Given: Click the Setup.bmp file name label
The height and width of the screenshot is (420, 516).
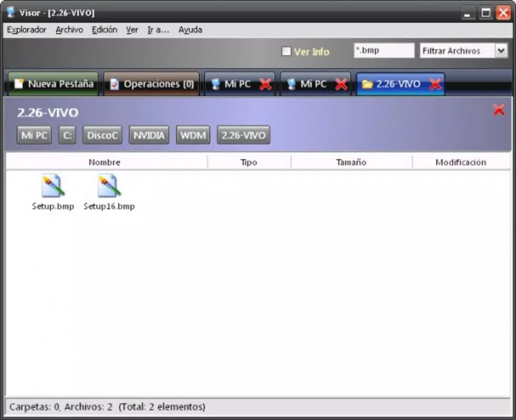Looking at the screenshot, I should pos(53,206).
